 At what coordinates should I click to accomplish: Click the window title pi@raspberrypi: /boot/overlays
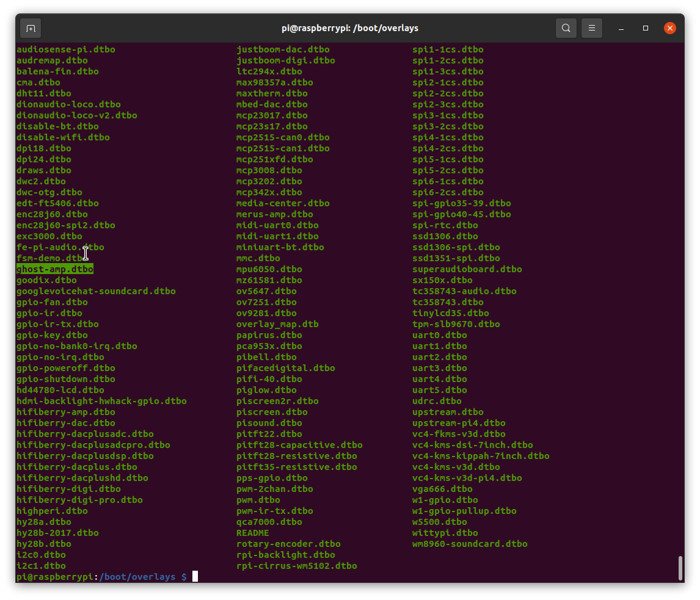[349, 28]
